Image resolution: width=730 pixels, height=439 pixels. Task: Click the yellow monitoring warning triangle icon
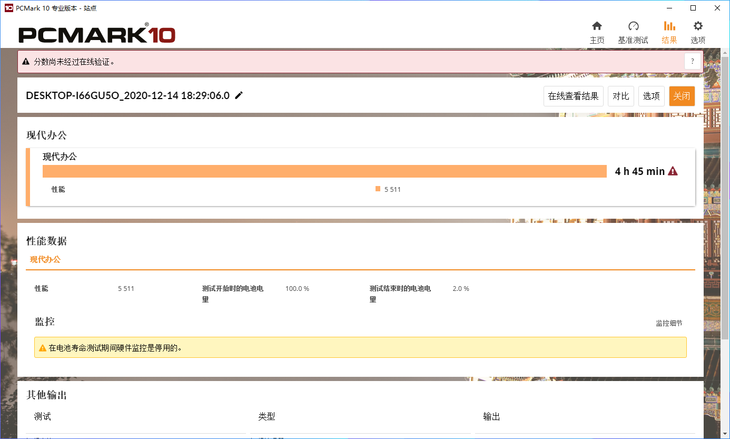click(x=42, y=348)
